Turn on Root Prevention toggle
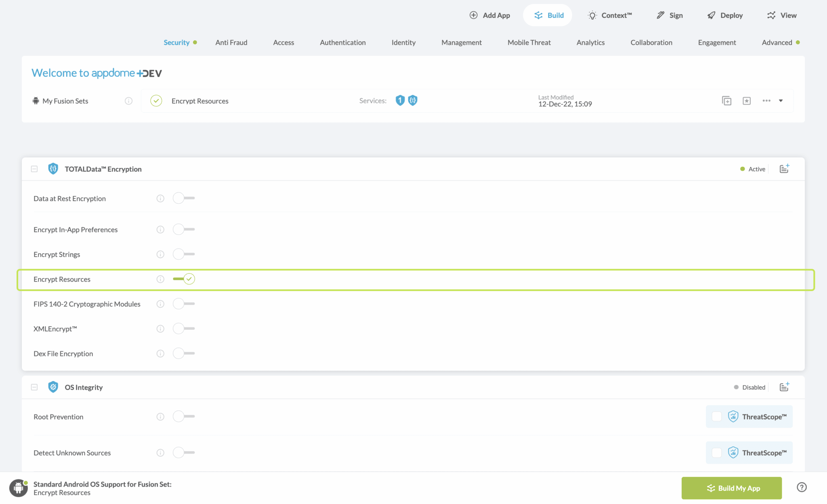Viewport: 827px width, 504px height. [183, 416]
